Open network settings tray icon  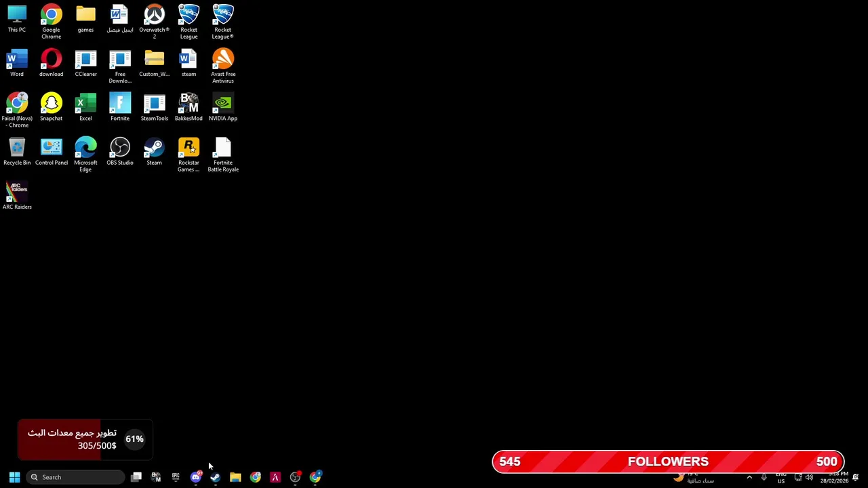click(798, 477)
